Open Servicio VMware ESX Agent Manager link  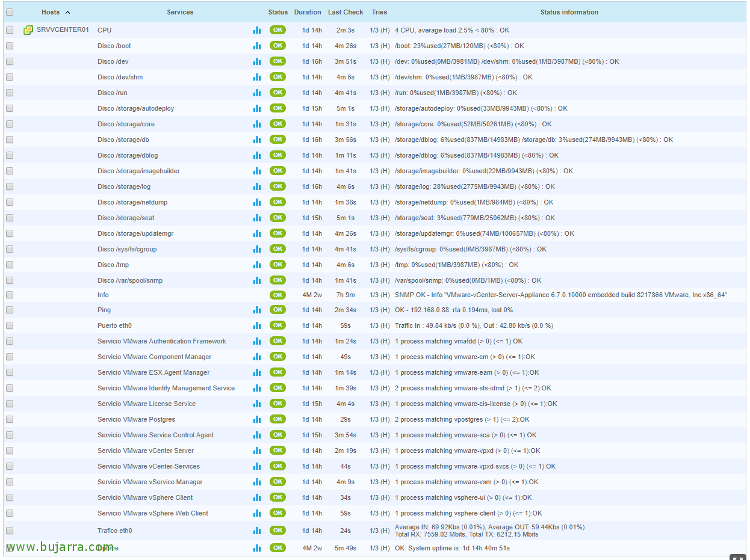(x=153, y=372)
